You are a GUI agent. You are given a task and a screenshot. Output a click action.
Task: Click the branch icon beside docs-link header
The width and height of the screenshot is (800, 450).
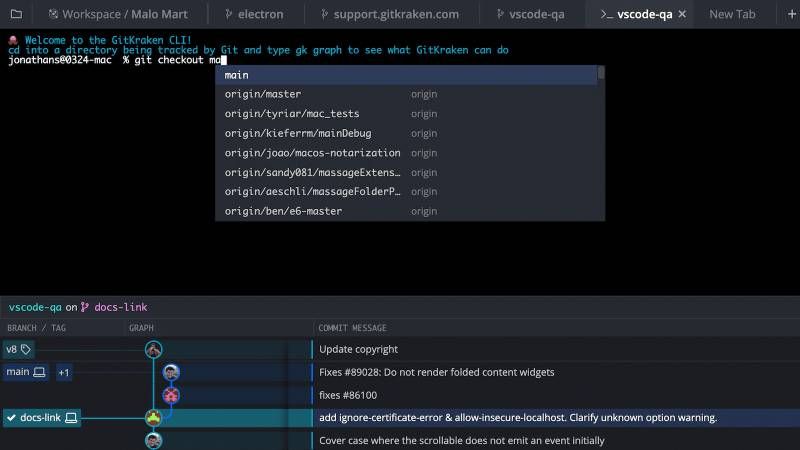85,307
